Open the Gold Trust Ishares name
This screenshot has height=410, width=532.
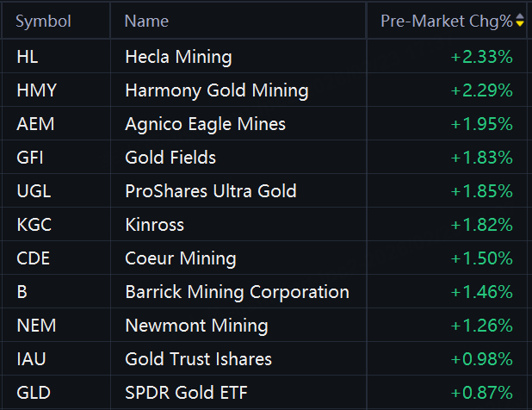[x=198, y=359]
